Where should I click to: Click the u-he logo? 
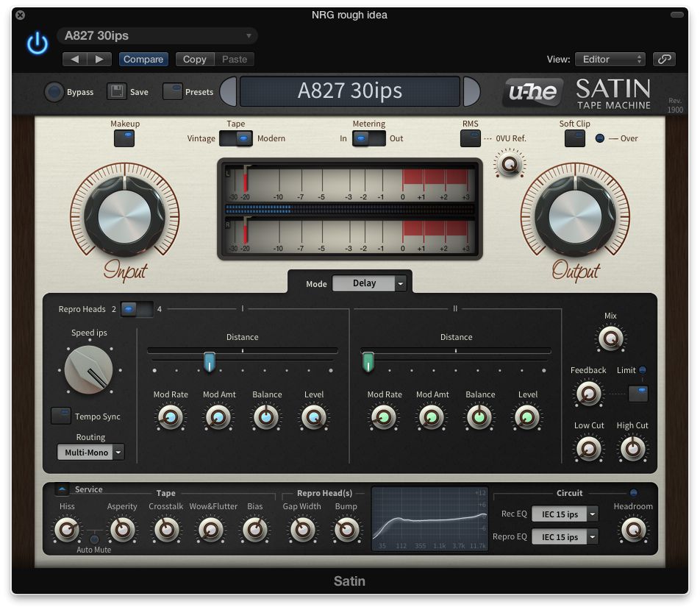click(532, 92)
